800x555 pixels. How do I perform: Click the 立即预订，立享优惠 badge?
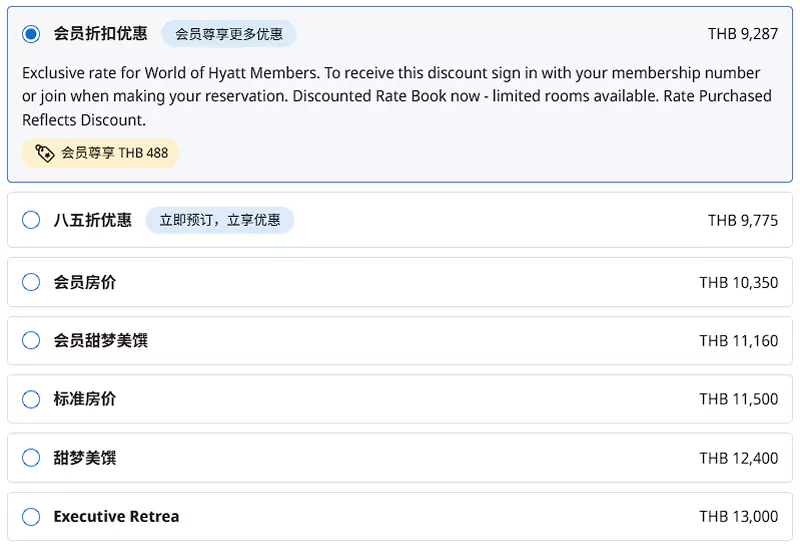coord(220,220)
